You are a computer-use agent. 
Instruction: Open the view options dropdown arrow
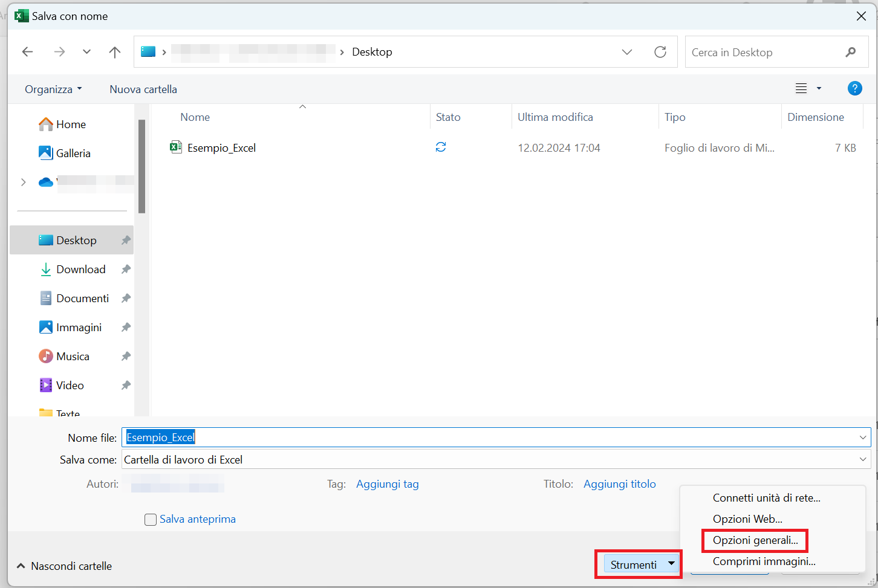click(x=819, y=89)
